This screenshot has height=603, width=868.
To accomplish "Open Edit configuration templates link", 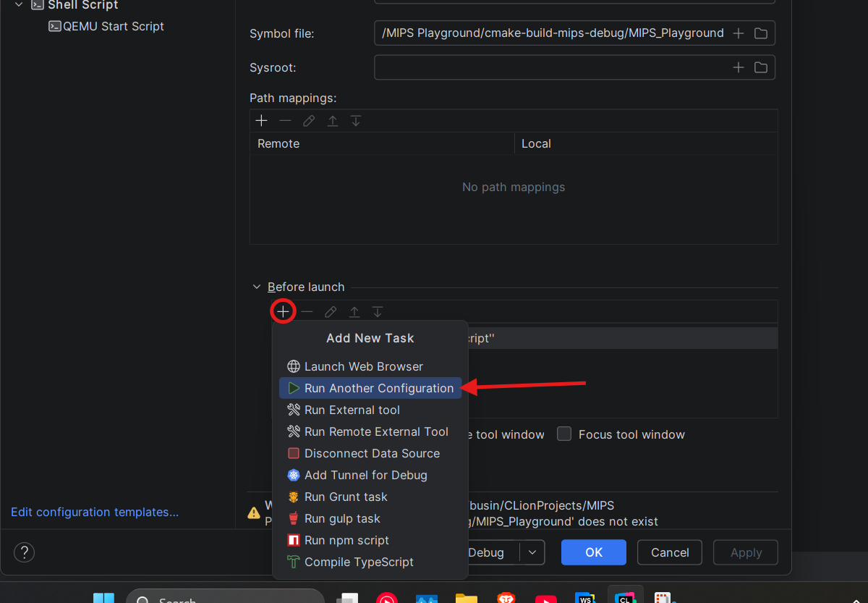I will tap(95, 513).
